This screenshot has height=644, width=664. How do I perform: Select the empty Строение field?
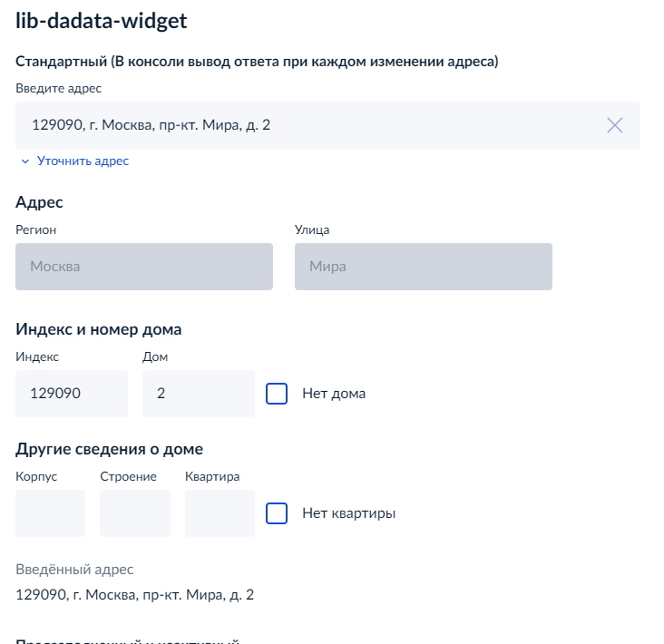click(135, 513)
